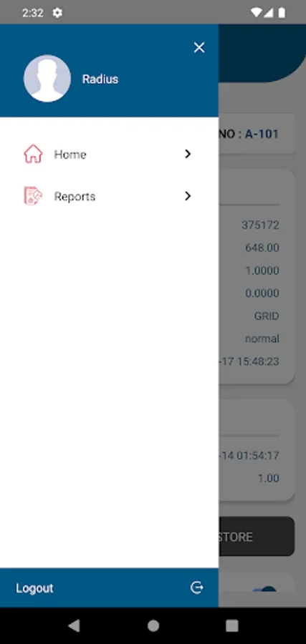Screen dimensions: 306x644
Task: Tap the Android back navigation triangle
Action: [x=74, y=625]
